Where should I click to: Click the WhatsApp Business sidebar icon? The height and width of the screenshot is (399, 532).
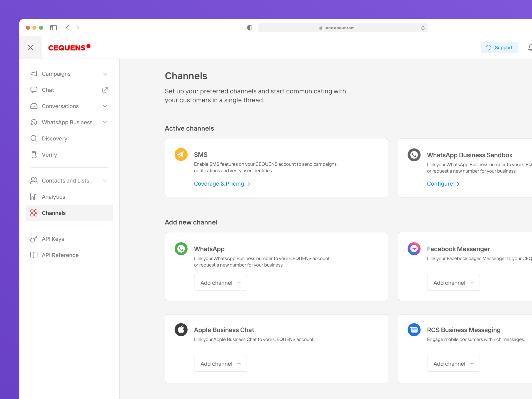34,122
